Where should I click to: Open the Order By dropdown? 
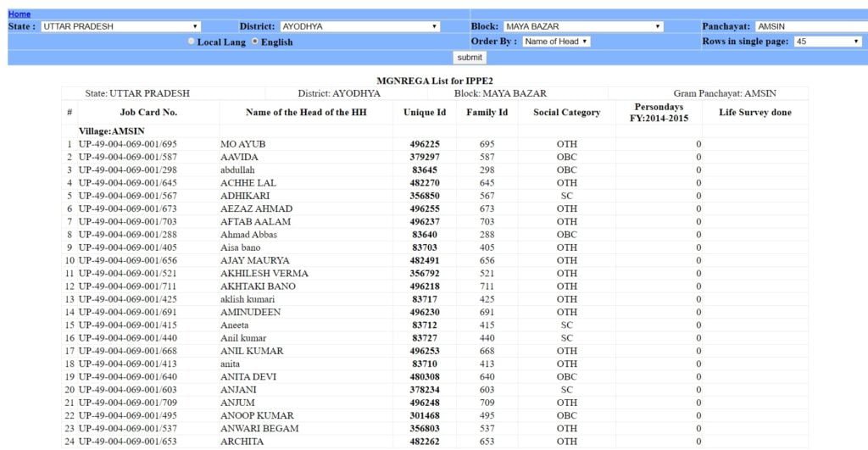[556, 42]
